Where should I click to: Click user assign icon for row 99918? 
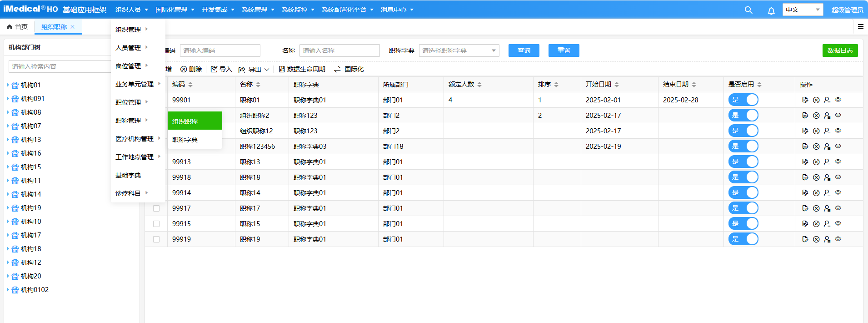point(827,177)
